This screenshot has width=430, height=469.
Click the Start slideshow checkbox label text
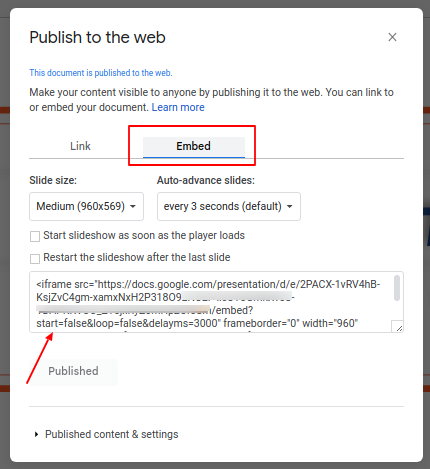[144, 235]
